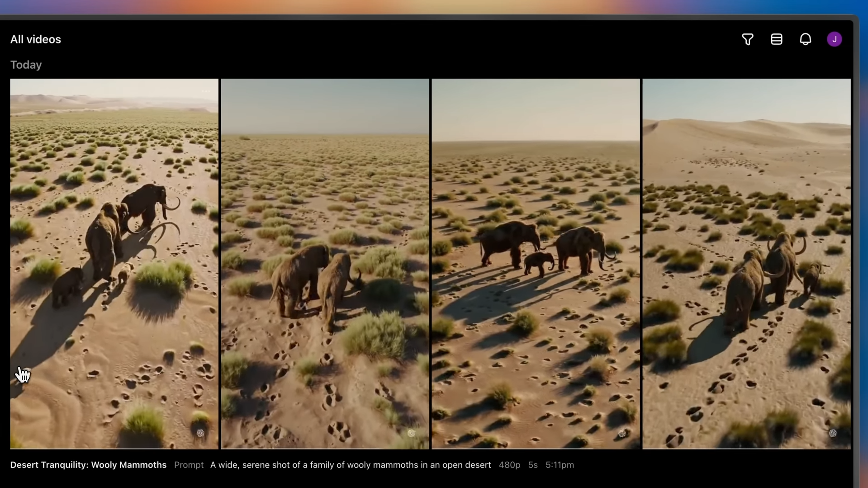Open the second video with two mammoths
The height and width of the screenshot is (488, 868).
click(x=325, y=263)
